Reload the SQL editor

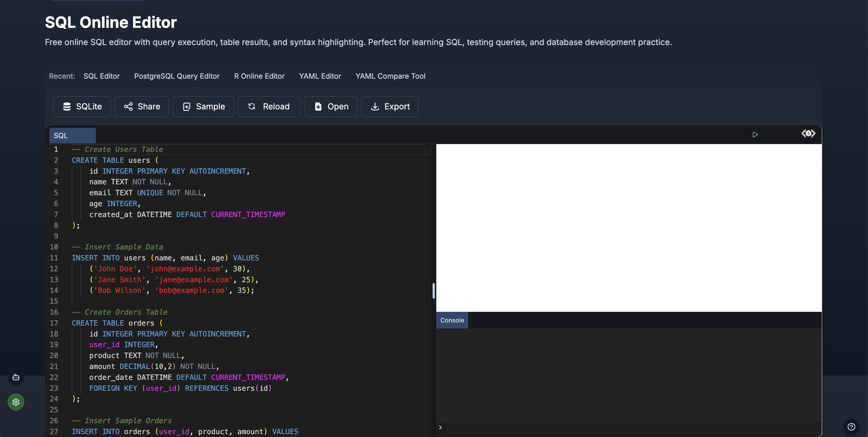coord(269,106)
